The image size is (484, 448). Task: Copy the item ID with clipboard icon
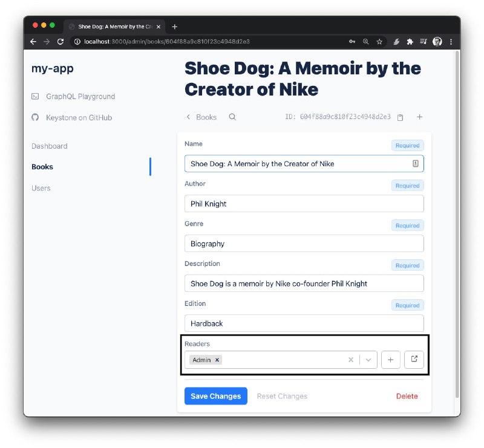[400, 117]
